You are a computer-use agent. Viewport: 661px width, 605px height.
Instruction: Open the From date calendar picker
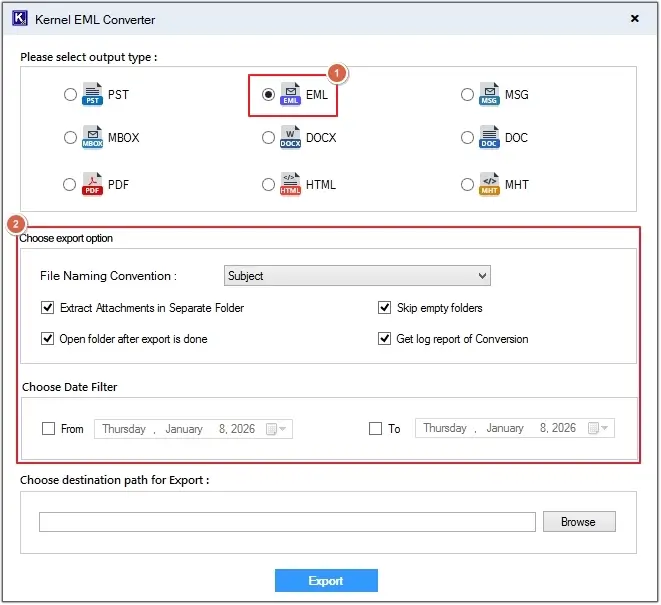click(x=277, y=429)
